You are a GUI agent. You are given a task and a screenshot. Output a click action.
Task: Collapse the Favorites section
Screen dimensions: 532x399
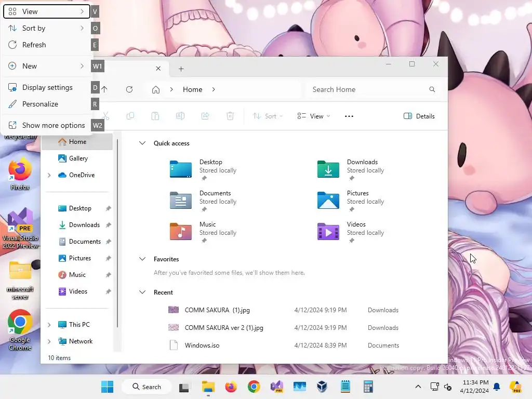142,259
